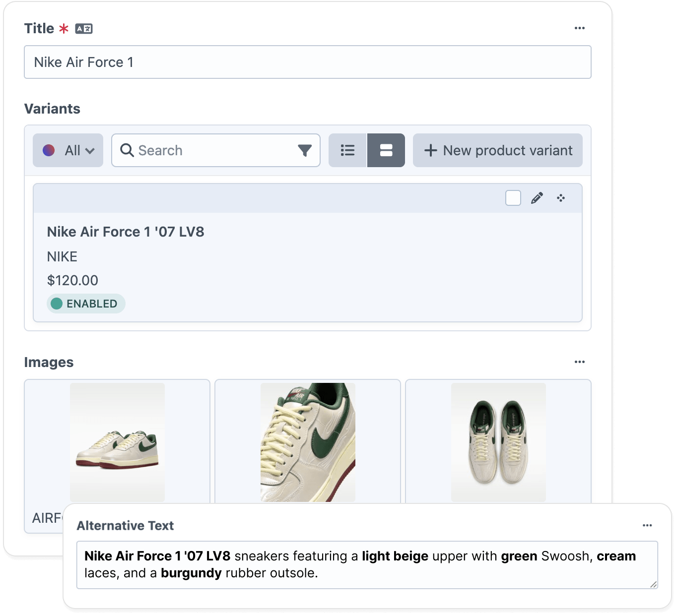Open the Nike Air Force 1 '07 LV8 variant

pyautogui.click(x=126, y=232)
